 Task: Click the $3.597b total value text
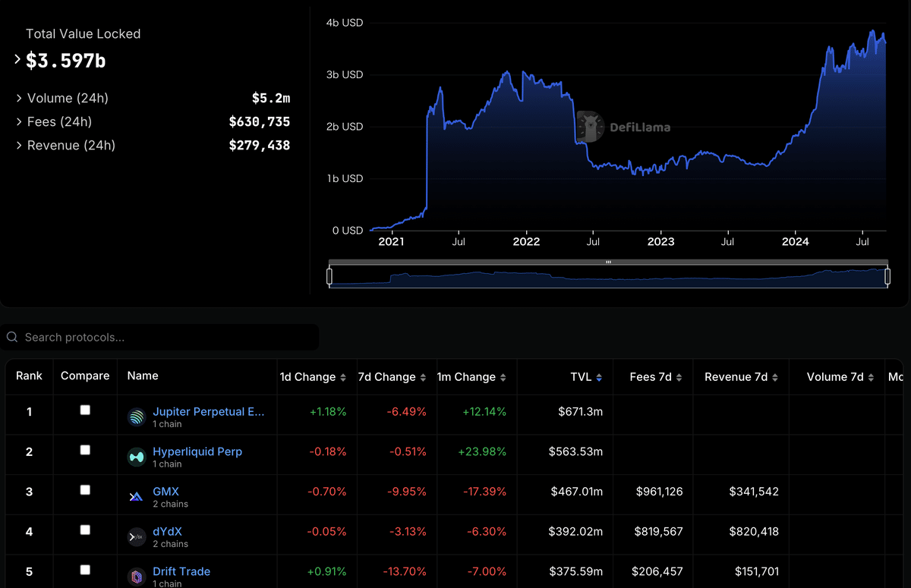(x=66, y=61)
